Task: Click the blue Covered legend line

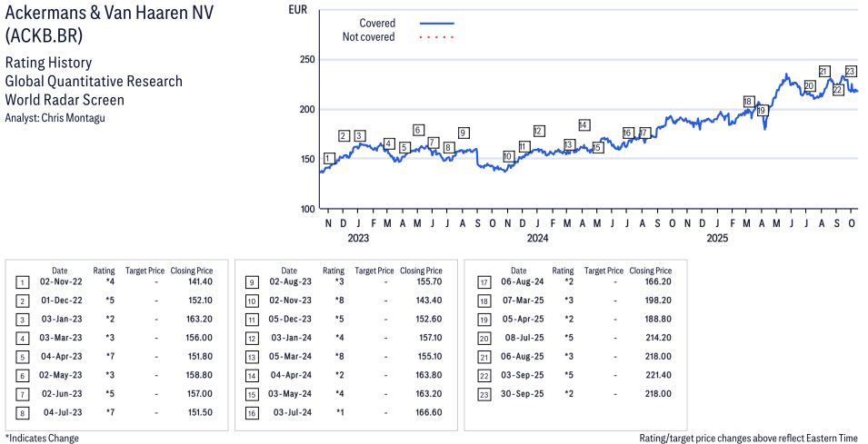Action: (x=437, y=24)
